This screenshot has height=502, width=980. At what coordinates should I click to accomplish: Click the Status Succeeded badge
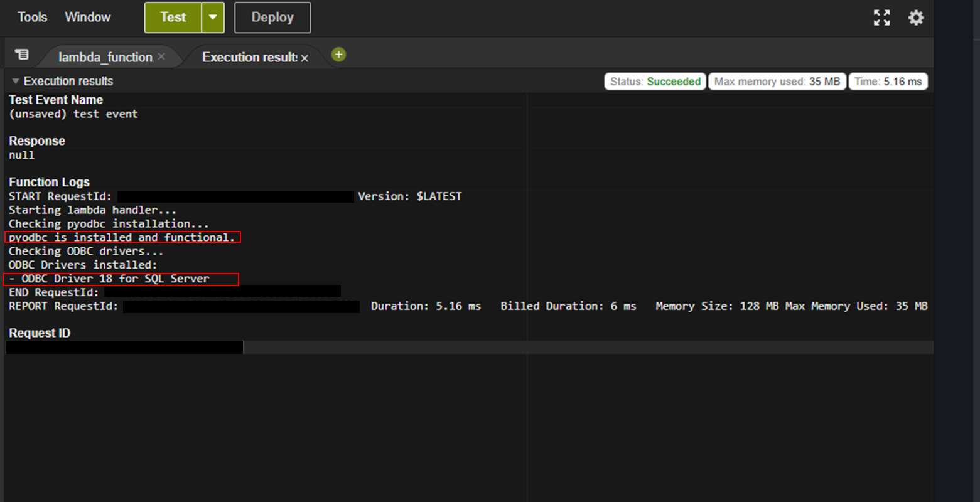click(654, 81)
